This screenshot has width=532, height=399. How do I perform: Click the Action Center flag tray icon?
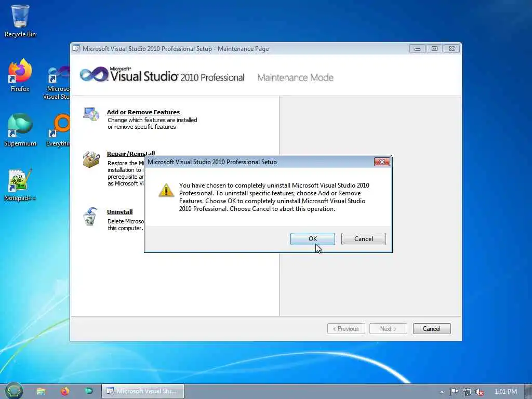pos(454,392)
